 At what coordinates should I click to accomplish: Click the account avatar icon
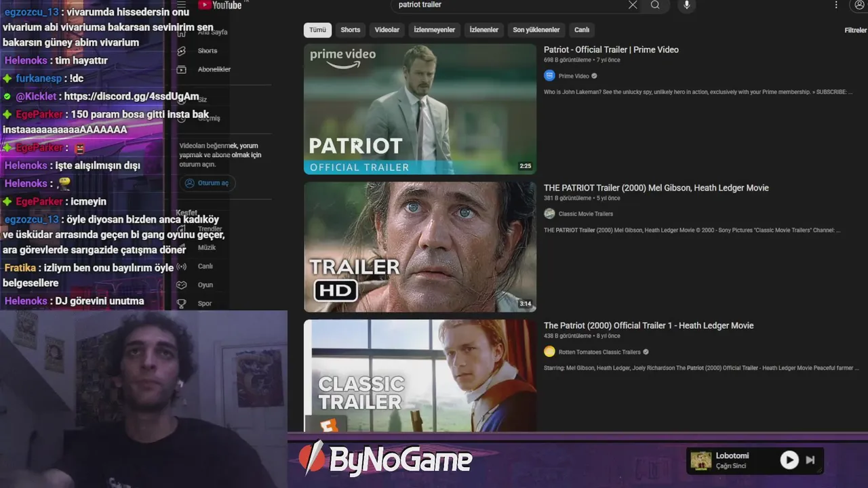(859, 5)
